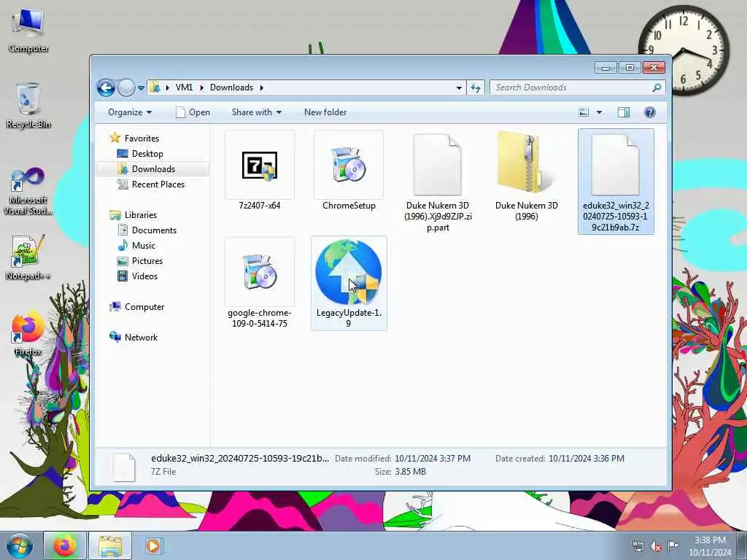747x560 pixels.
Task: Select the 7z2407-x64 installer file
Action: tap(260, 171)
